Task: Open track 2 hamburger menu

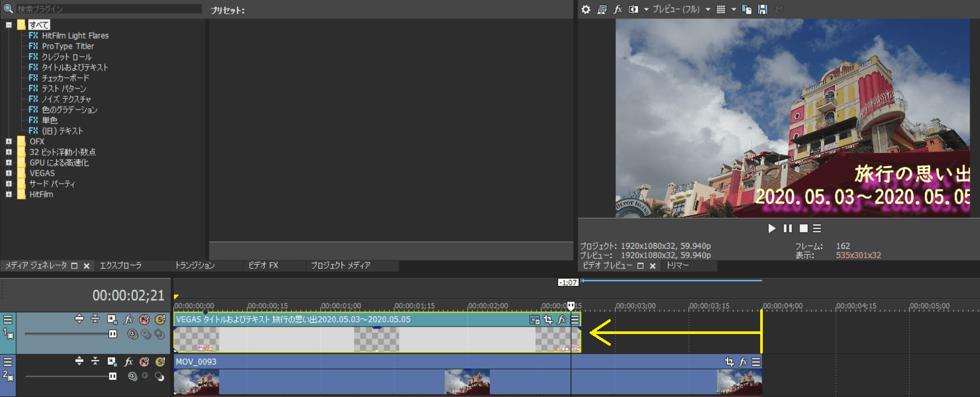Action: pos(8,362)
